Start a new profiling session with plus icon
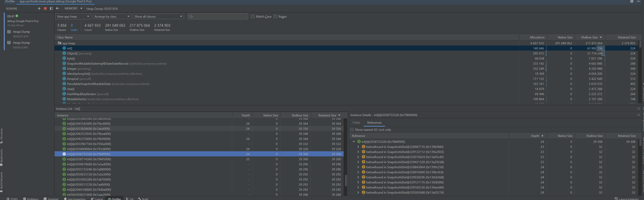Viewport: 644px width, 200px height. pyautogui.click(x=39, y=8)
